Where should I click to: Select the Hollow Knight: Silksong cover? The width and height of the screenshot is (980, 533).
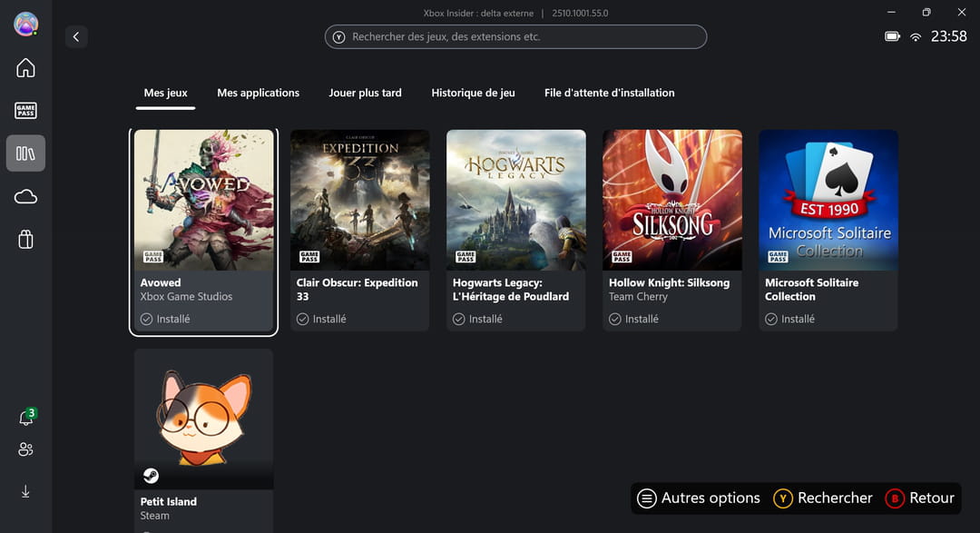pyautogui.click(x=671, y=200)
